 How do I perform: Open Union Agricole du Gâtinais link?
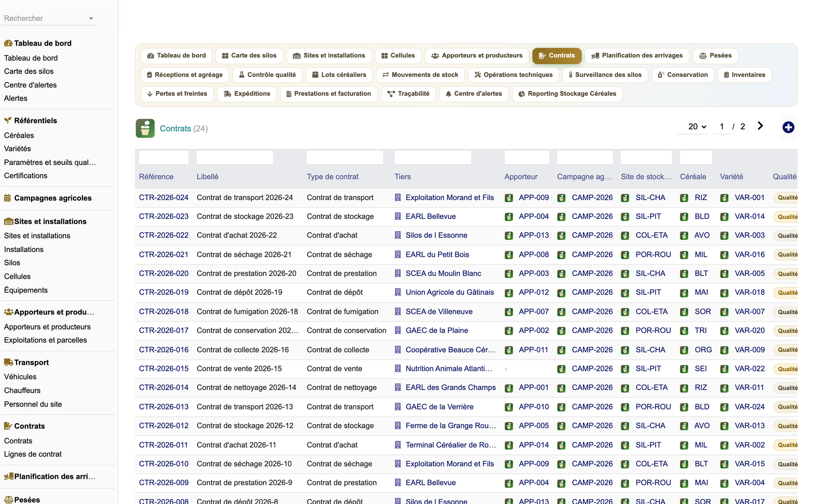point(450,292)
